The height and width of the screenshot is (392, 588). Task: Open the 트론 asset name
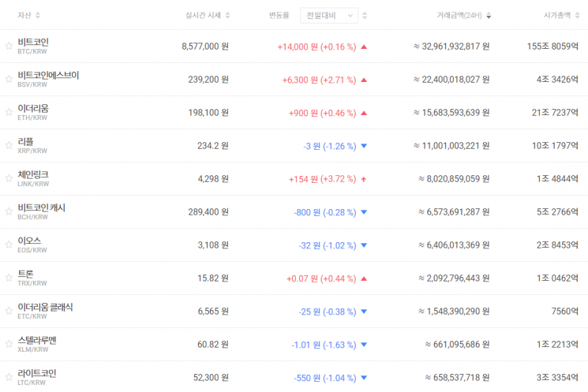pos(25,274)
